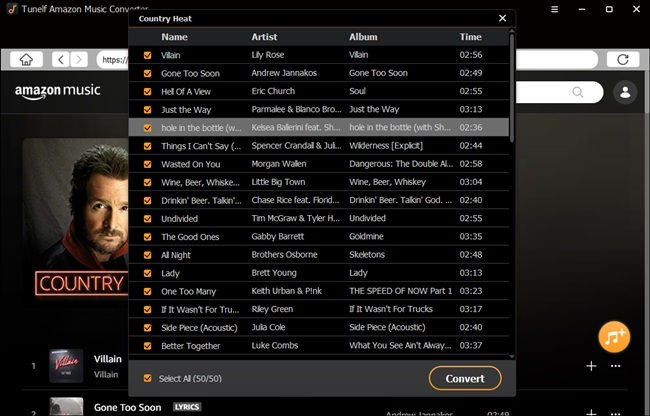The height and width of the screenshot is (416, 650).
Task: Uncheck the Select All checkbox
Action: coord(148,379)
